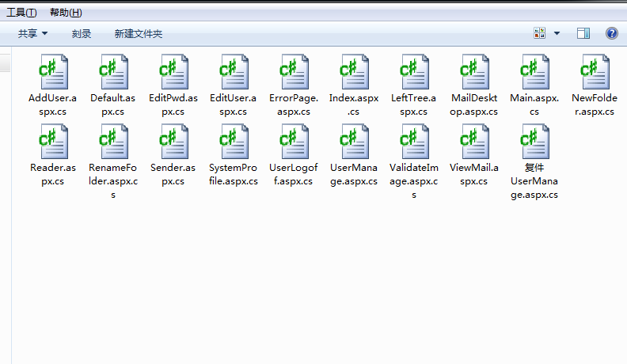Screen dimensions: 627x364
Task: Select the SystemProfile.aspx.cs file icon
Action: (x=234, y=142)
